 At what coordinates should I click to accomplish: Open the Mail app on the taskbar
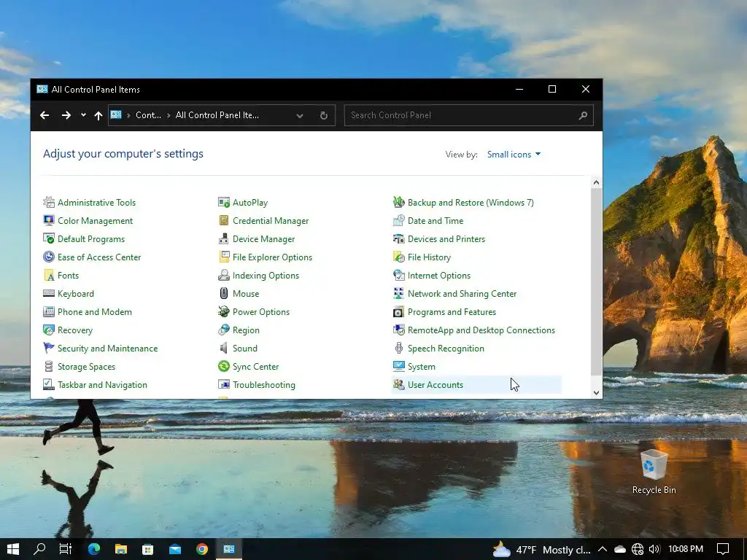[175, 549]
